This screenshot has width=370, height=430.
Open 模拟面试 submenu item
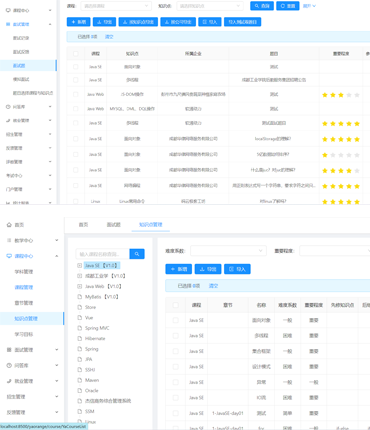pos(21,79)
